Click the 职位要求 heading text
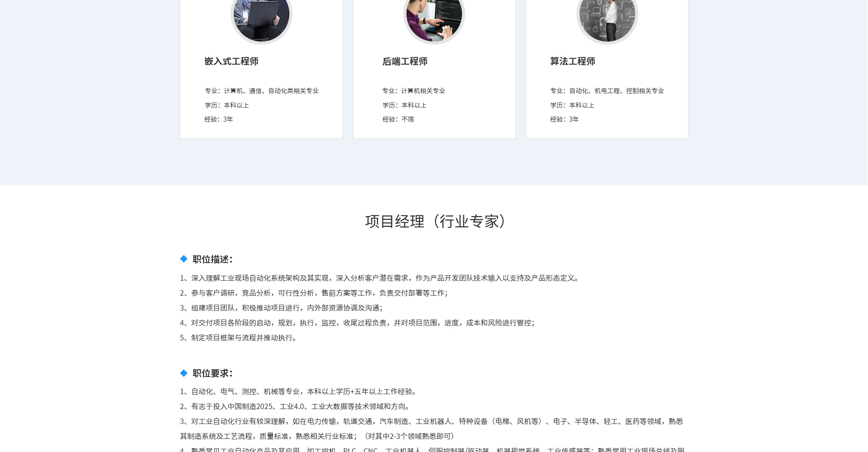 (212, 373)
